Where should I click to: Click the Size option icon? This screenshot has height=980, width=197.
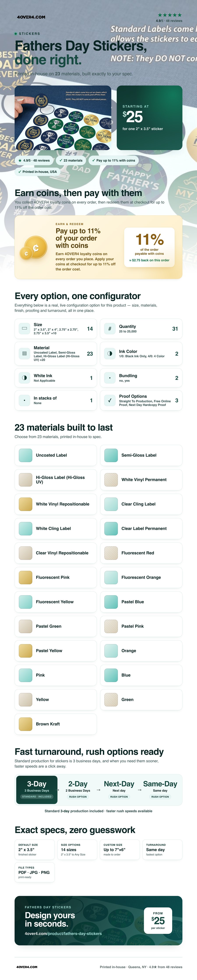click(24, 328)
